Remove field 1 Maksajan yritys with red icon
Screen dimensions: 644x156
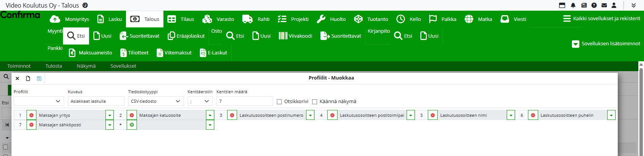(x=31, y=115)
